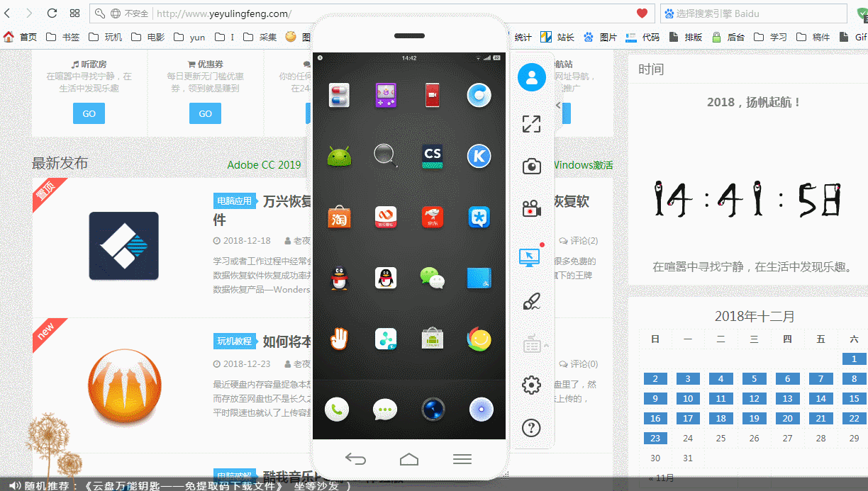Open the Adobe CC 2019 link
Viewport: 868px width, 491px height.
[x=264, y=165]
